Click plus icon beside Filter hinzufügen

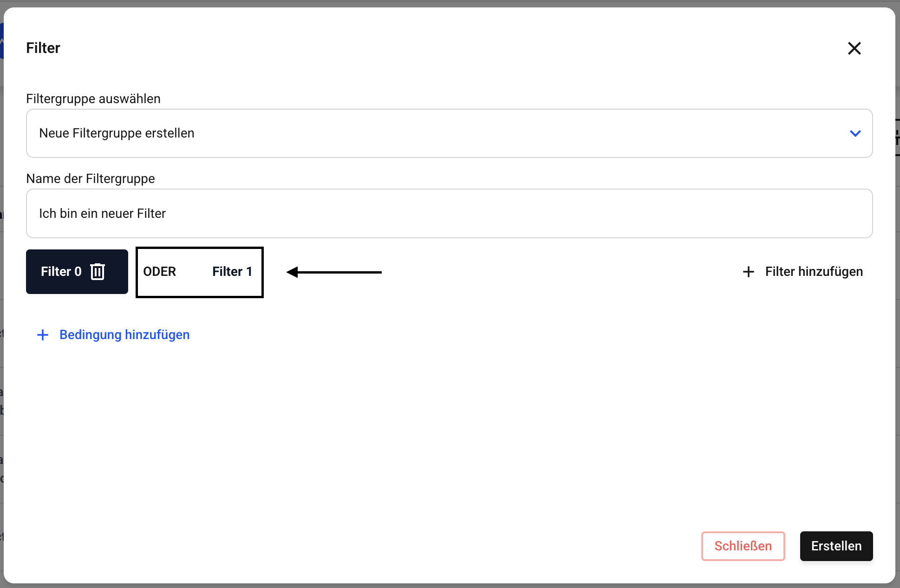coord(748,272)
